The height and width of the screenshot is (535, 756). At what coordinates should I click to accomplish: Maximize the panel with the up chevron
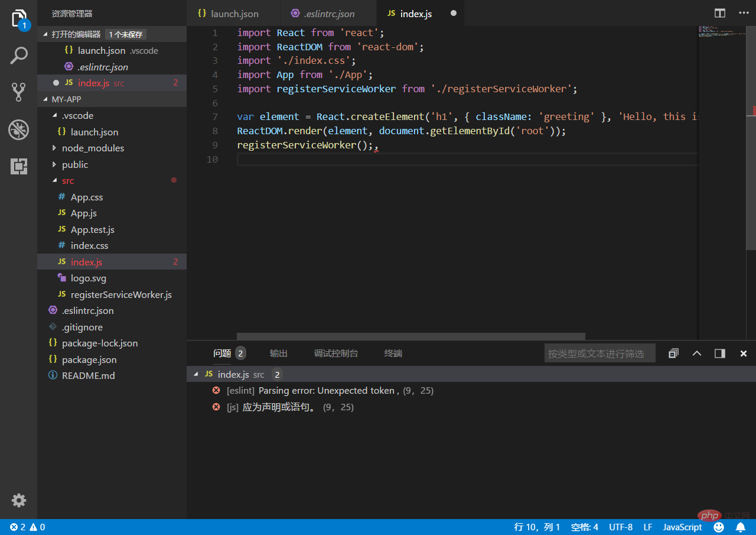[697, 354]
